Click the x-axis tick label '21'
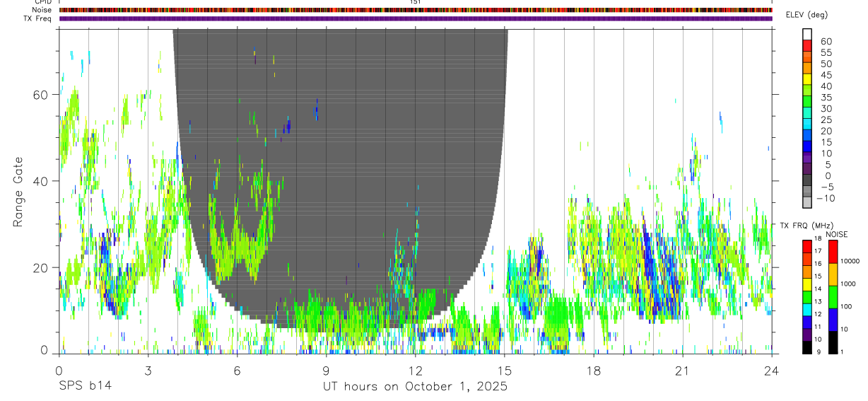The height and width of the screenshot is (401, 868). [x=682, y=370]
